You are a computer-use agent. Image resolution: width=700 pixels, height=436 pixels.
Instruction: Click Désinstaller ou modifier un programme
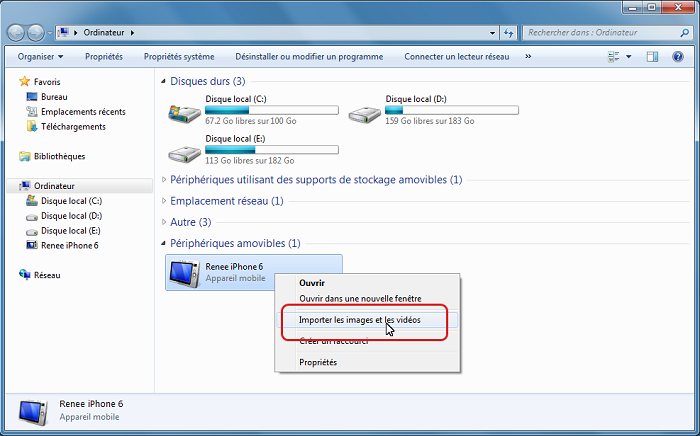(x=309, y=57)
